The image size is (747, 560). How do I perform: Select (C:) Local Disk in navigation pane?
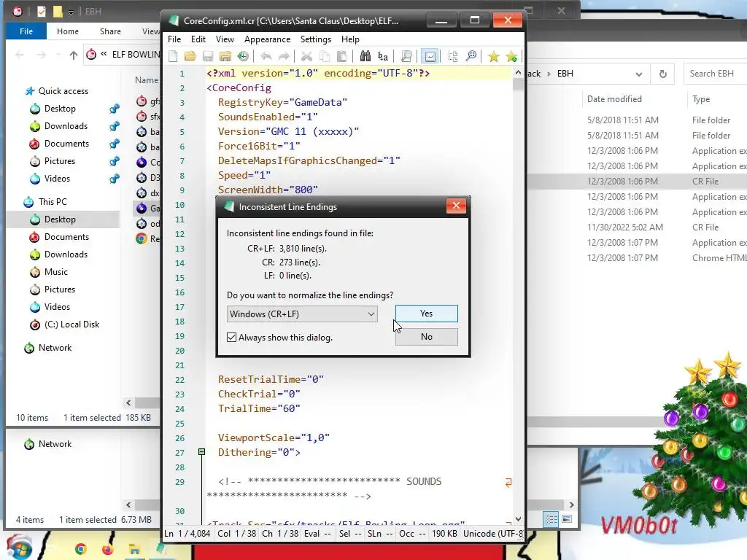(x=71, y=324)
